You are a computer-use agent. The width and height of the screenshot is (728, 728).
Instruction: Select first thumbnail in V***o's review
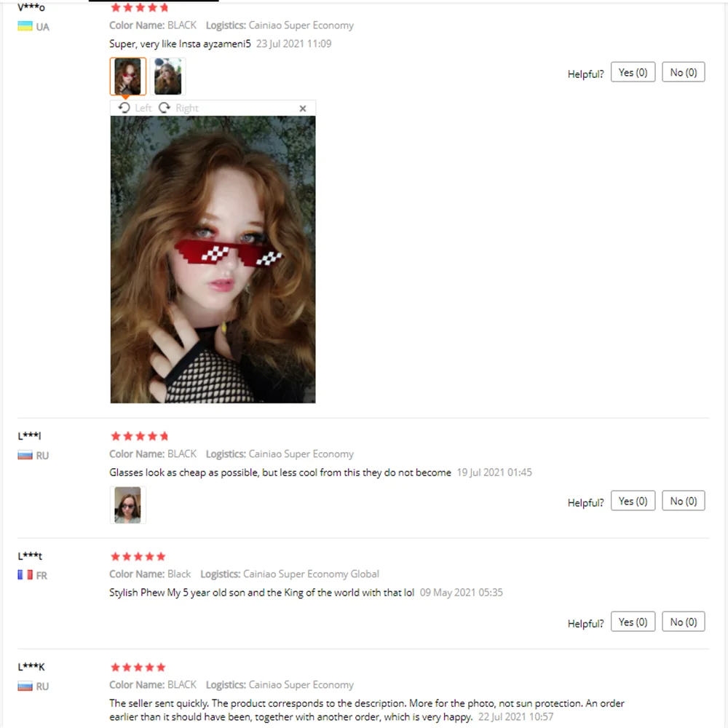click(x=127, y=76)
